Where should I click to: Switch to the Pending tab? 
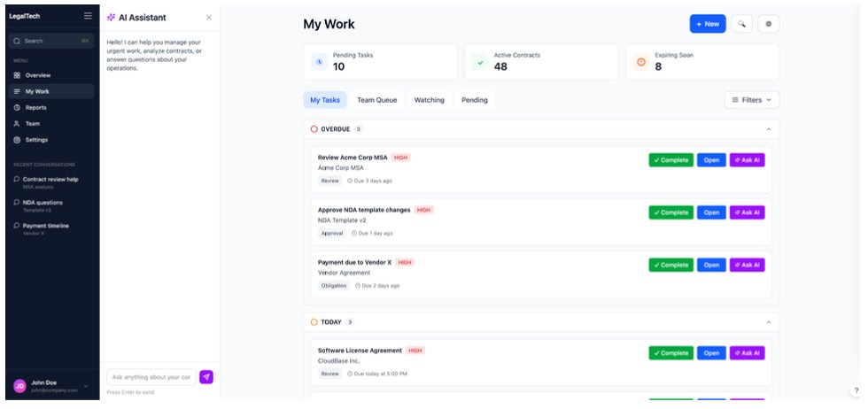475,100
